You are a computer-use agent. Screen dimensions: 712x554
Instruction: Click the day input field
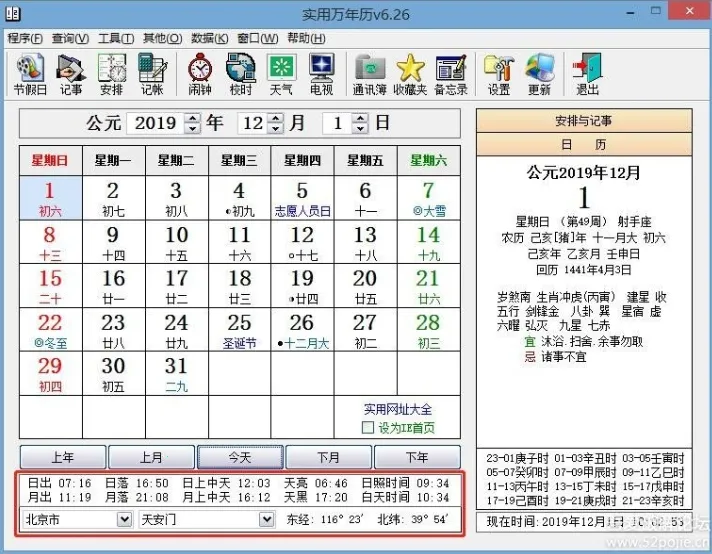[338, 123]
